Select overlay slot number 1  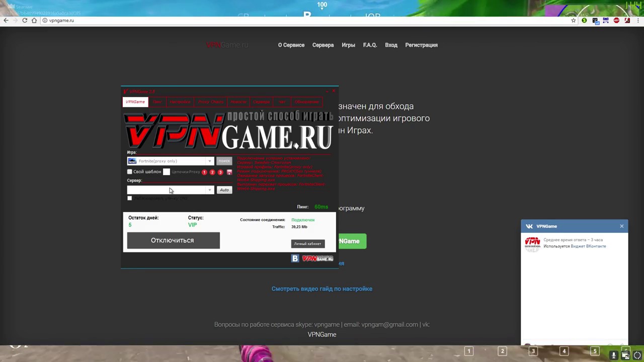point(469,351)
